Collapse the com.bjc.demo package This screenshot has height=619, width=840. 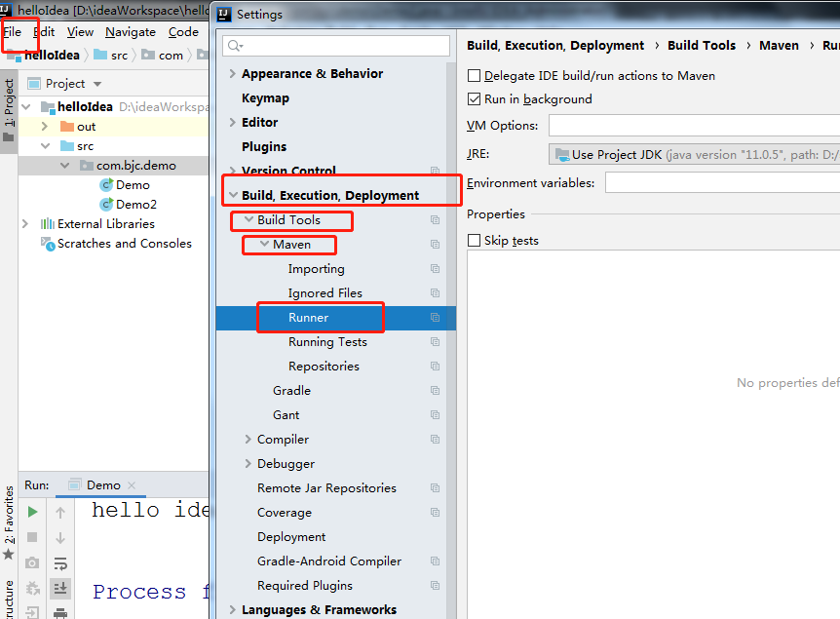(65, 166)
